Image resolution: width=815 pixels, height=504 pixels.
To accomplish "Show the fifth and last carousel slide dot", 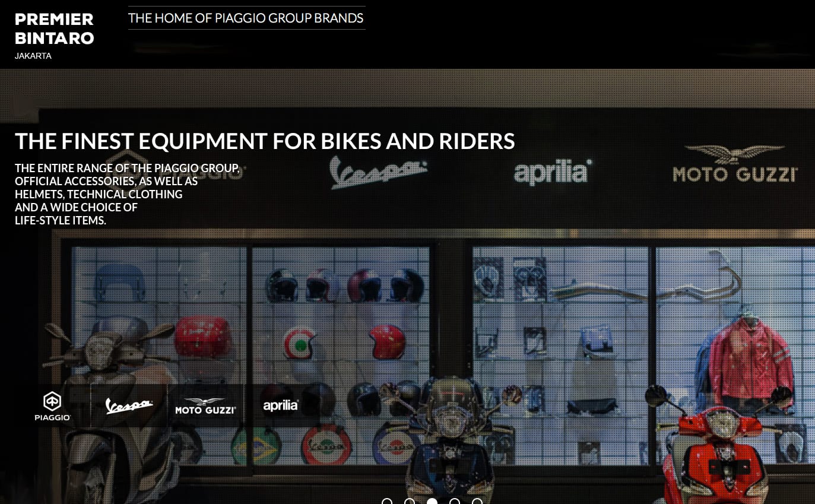I will tap(477, 502).
